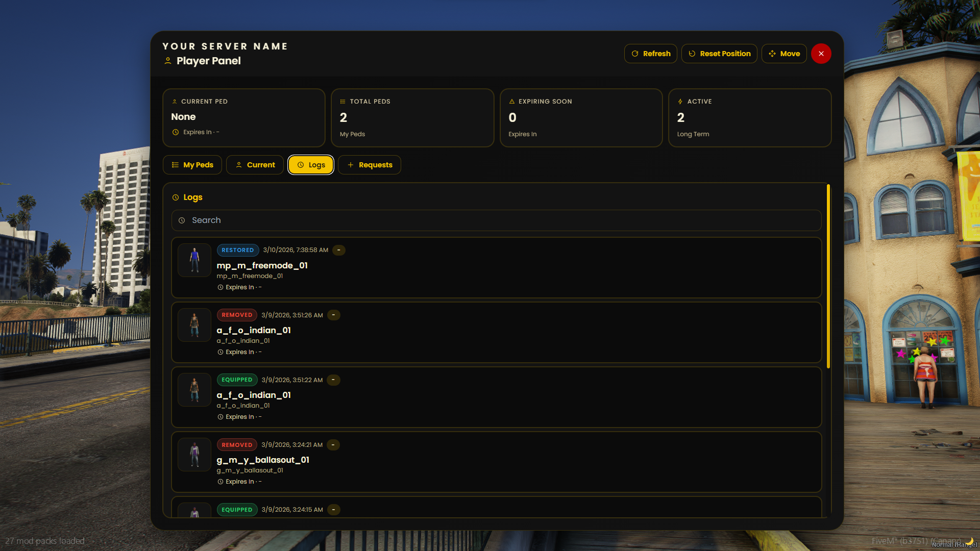Click the person icon on Current Ped

coord(175,102)
